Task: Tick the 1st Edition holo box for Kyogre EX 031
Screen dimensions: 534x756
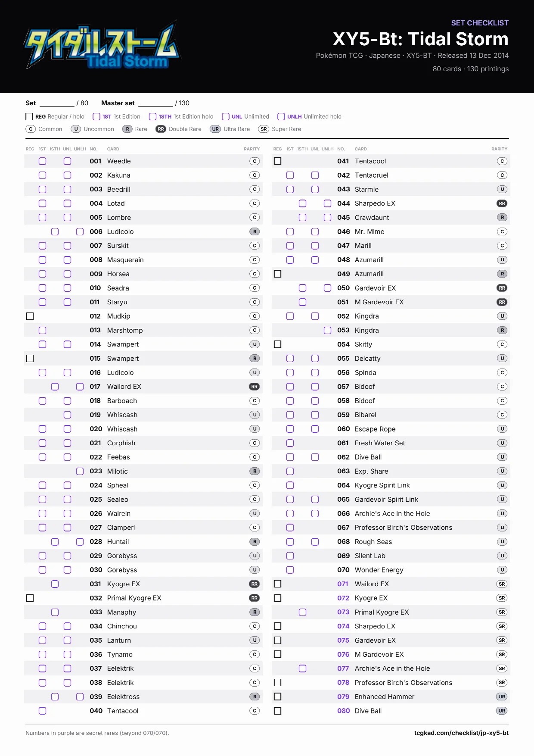Action: tap(55, 584)
